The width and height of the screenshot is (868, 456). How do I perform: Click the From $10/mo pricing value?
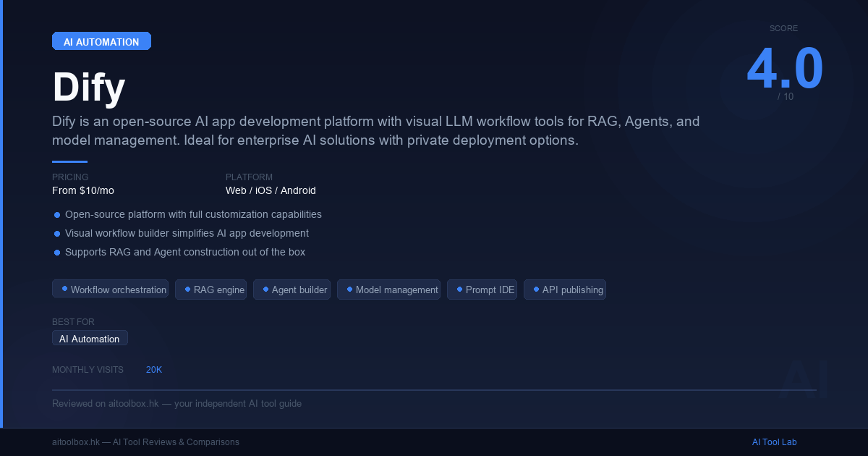83,191
